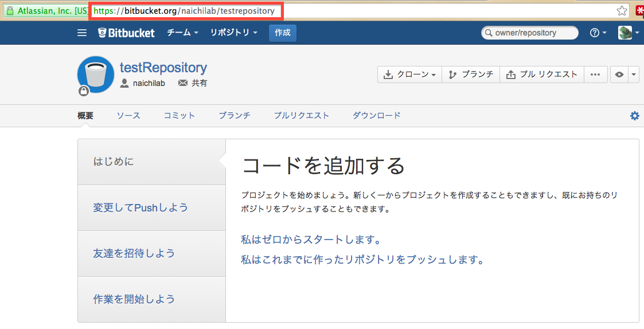Open the user avatar menu
This screenshot has width=644, height=329.
(x=629, y=33)
